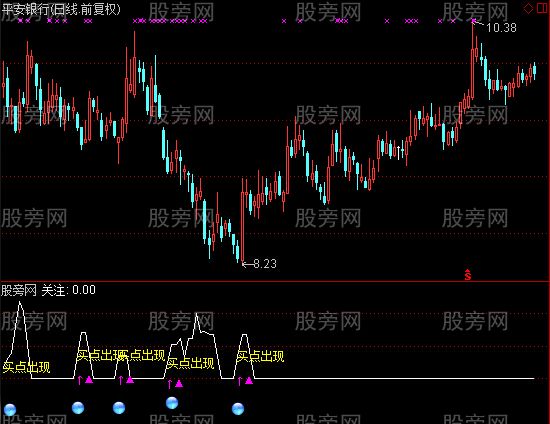Click the first magenta triangle buy marker from left
Viewport: 550px width, 424px height.
click(x=89, y=379)
